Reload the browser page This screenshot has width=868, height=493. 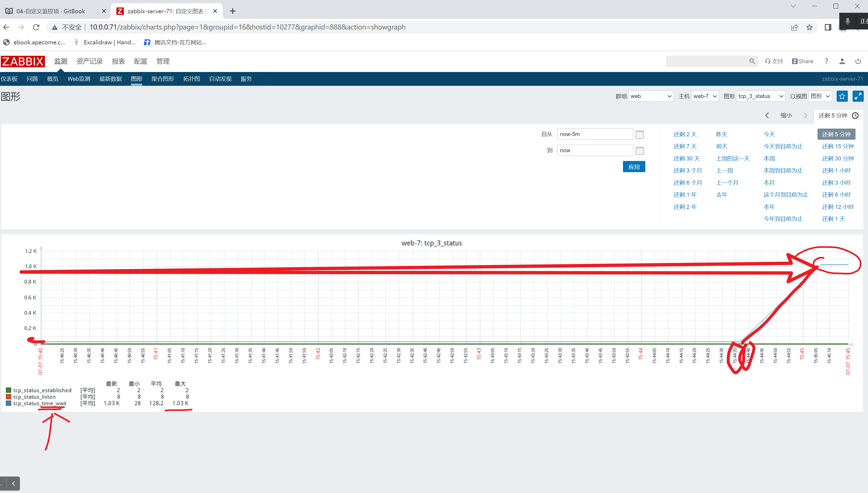click(36, 27)
